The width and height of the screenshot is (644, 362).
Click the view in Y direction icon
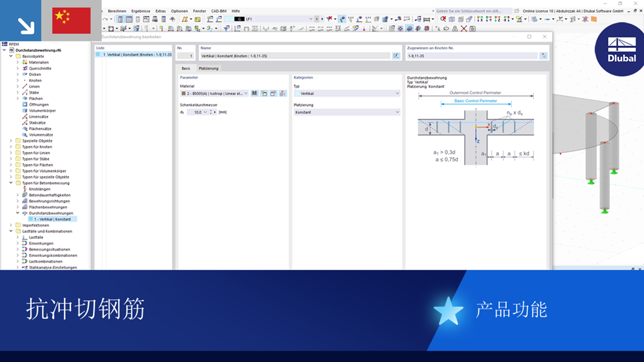point(489,19)
